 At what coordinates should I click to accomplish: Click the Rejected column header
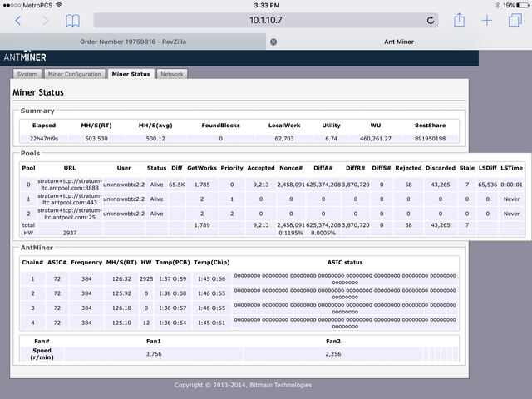coord(408,168)
